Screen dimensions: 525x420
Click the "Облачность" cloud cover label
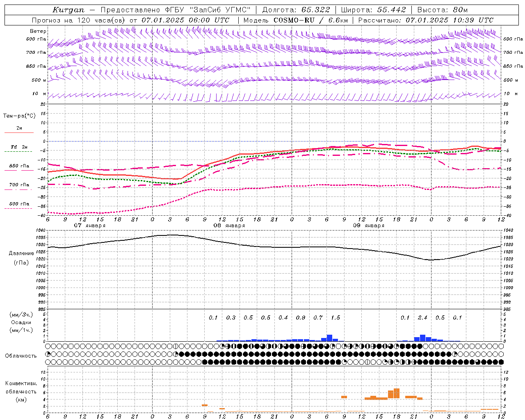click(x=21, y=356)
